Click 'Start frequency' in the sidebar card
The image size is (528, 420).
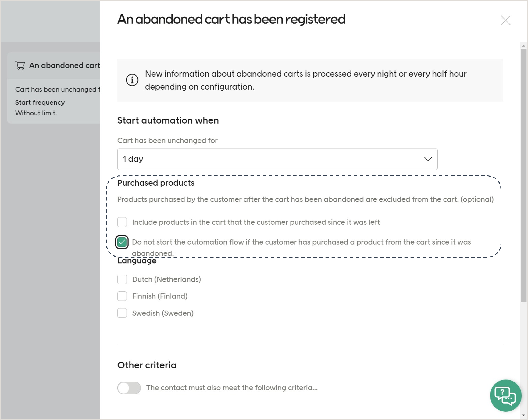40,102
